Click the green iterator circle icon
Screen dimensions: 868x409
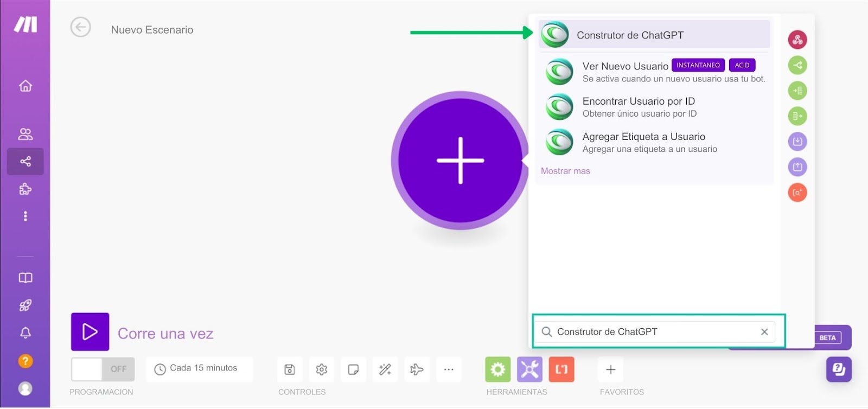coord(797,116)
